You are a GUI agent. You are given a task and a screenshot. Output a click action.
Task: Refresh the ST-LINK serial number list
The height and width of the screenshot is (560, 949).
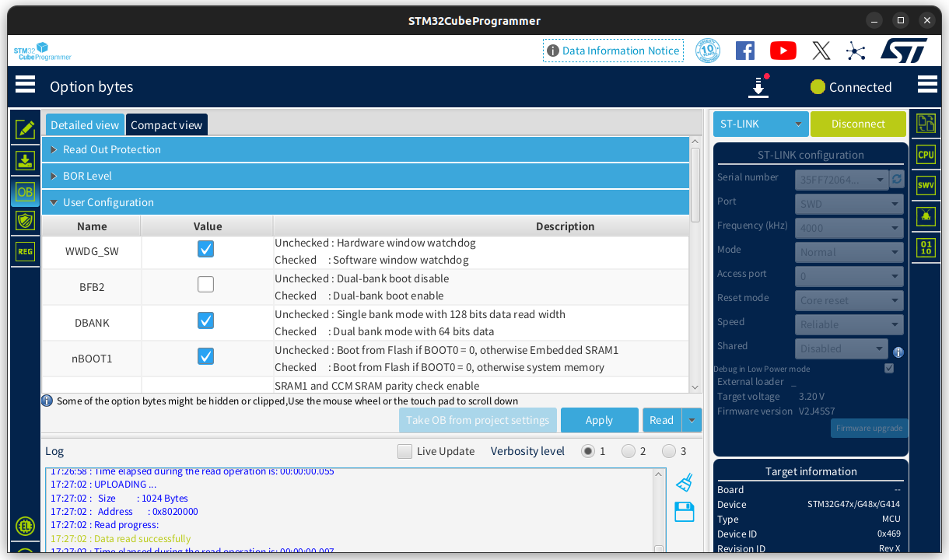coord(897,179)
